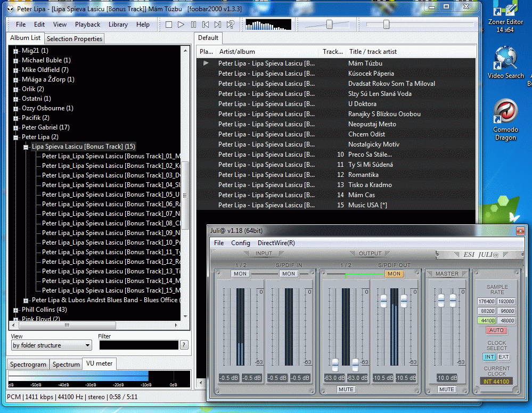Expand the Phill Collins tree node
532x413 pixels.
pos(15,310)
